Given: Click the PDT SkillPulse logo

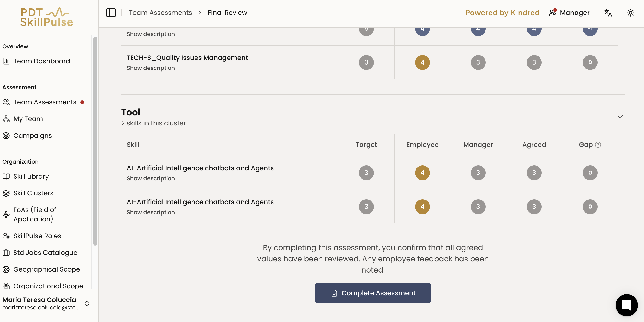Looking at the screenshot, I should pyautogui.click(x=47, y=17).
